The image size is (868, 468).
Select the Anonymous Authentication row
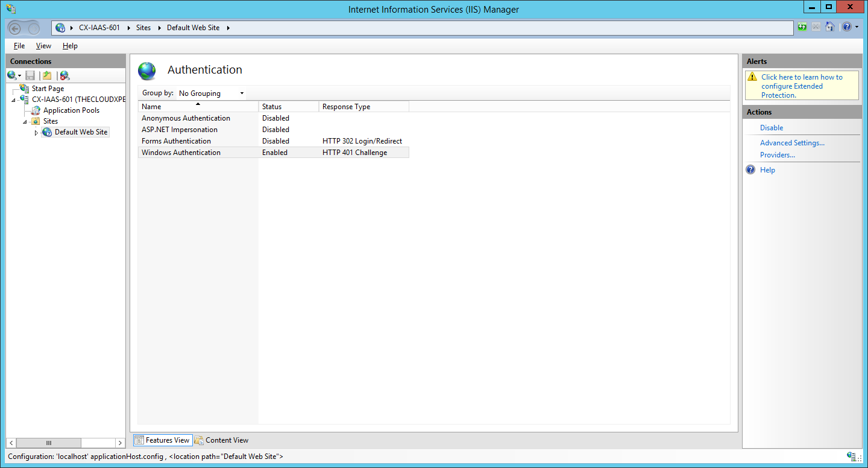click(x=274, y=118)
